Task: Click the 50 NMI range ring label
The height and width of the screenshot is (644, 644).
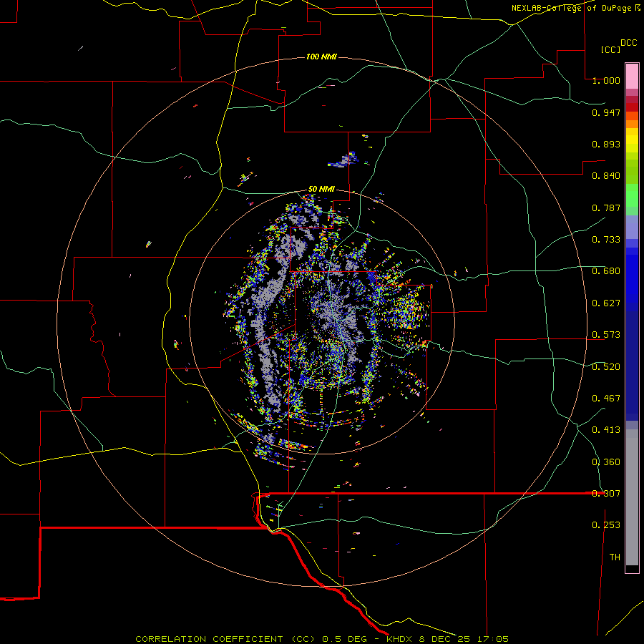Action: tap(321, 189)
